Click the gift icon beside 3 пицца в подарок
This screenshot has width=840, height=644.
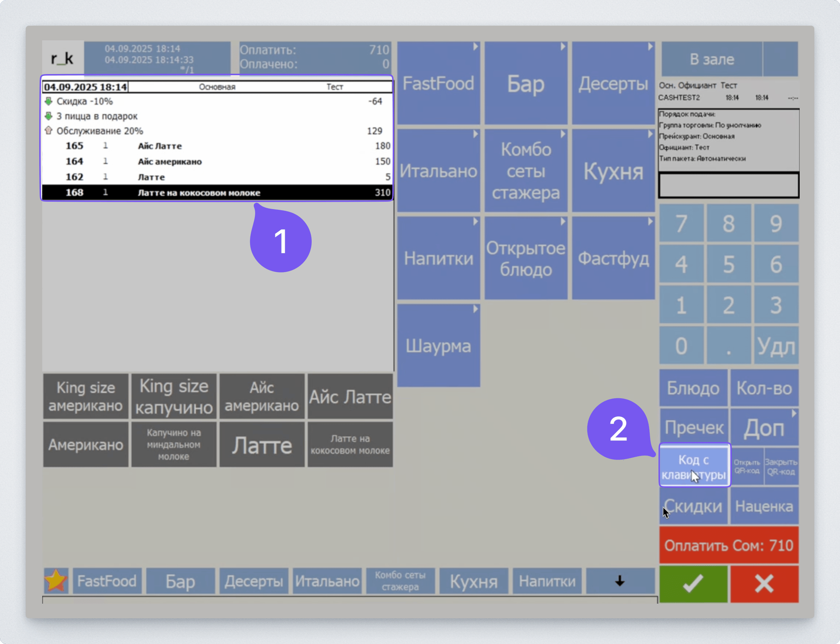(x=49, y=116)
